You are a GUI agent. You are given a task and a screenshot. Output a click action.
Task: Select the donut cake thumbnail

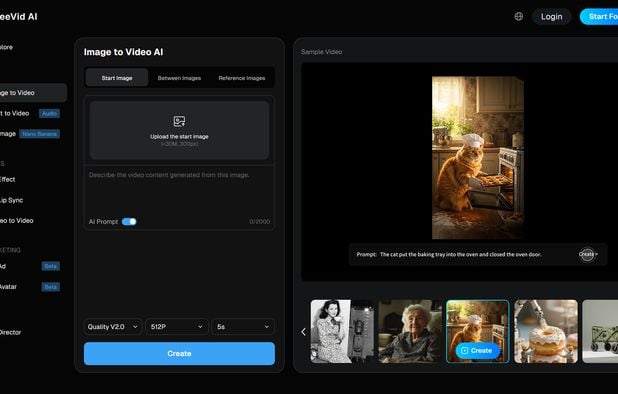(546, 331)
